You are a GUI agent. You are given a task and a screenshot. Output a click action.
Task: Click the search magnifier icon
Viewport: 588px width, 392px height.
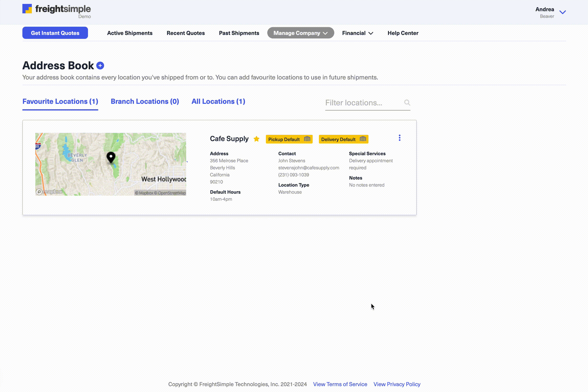click(x=407, y=103)
